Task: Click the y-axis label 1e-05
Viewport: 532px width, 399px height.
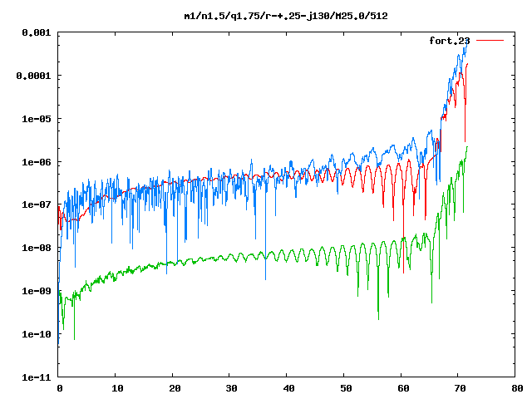Action: tap(37, 119)
